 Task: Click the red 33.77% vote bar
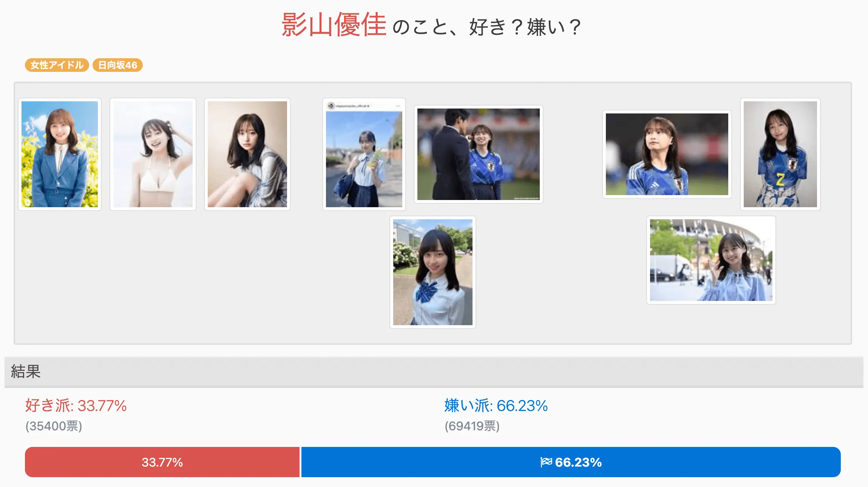pos(162,462)
